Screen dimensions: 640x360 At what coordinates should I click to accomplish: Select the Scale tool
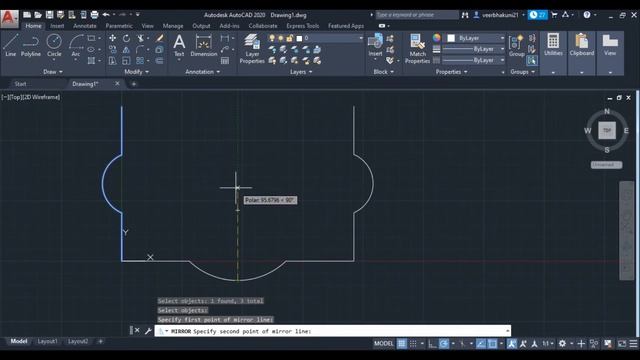[x=126, y=61]
